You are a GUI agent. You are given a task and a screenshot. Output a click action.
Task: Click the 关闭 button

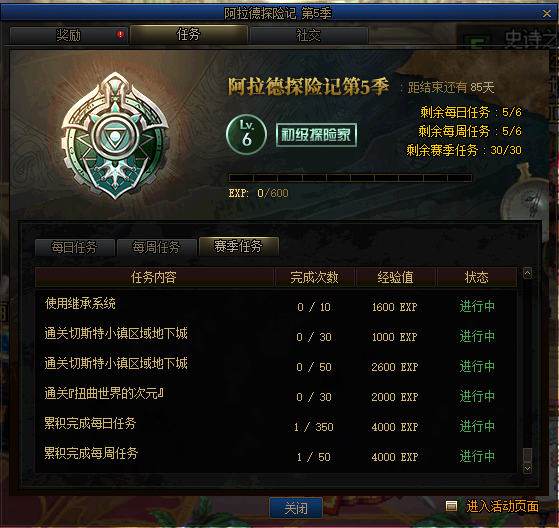coord(296,508)
